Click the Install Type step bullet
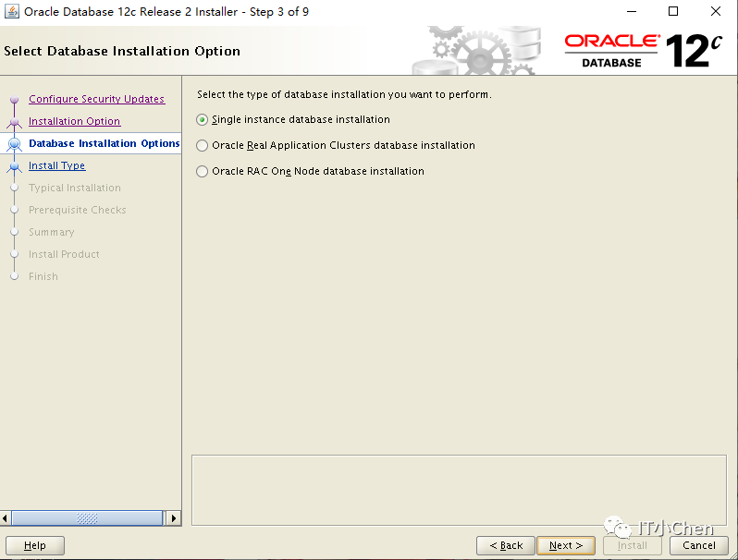This screenshot has height=560, width=738. coord(14,166)
